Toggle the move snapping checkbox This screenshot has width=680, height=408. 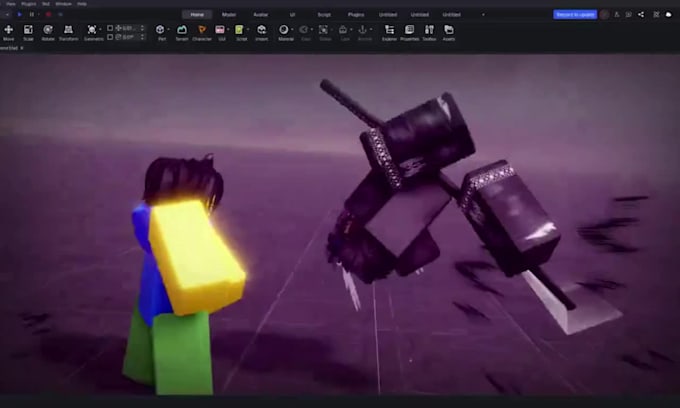coord(110,28)
